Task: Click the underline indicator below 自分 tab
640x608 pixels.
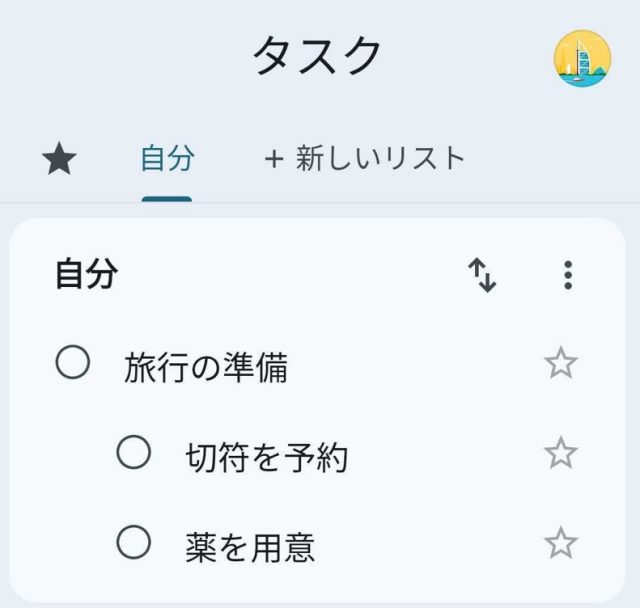Action: [x=167, y=198]
